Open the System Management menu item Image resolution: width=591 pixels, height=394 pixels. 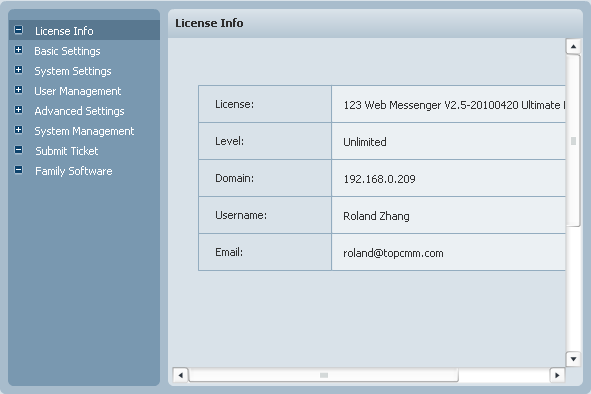[x=84, y=131]
